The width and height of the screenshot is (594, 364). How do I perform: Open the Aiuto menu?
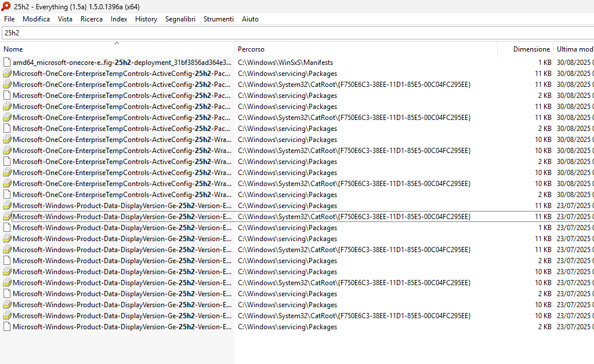[250, 19]
